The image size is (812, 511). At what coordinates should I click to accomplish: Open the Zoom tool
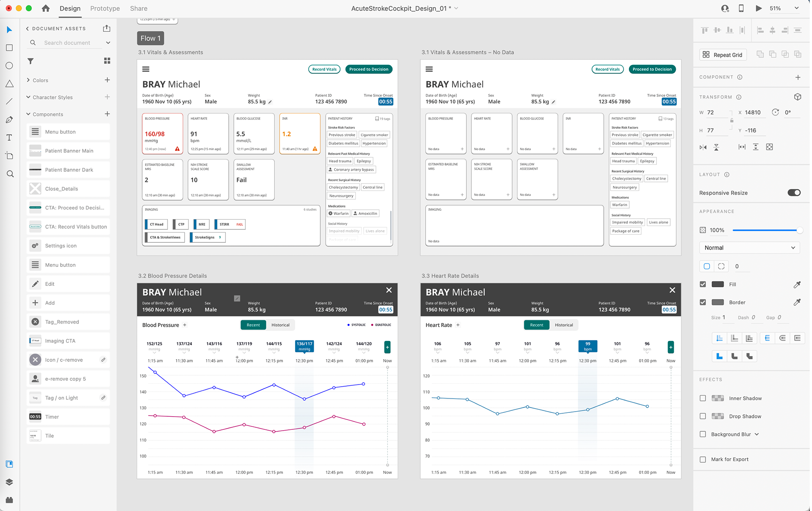[x=10, y=174]
